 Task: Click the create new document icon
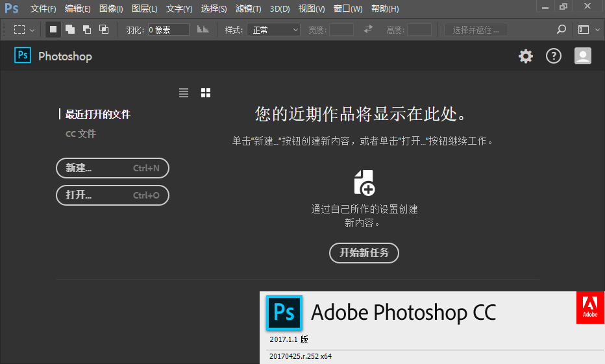pyautogui.click(x=364, y=182)
